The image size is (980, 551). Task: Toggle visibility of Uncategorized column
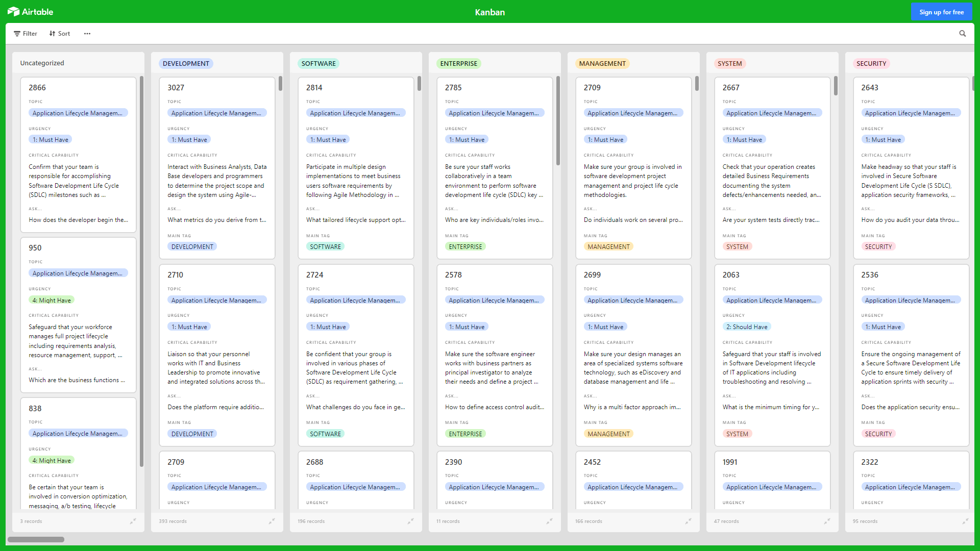tap(133, 521)
